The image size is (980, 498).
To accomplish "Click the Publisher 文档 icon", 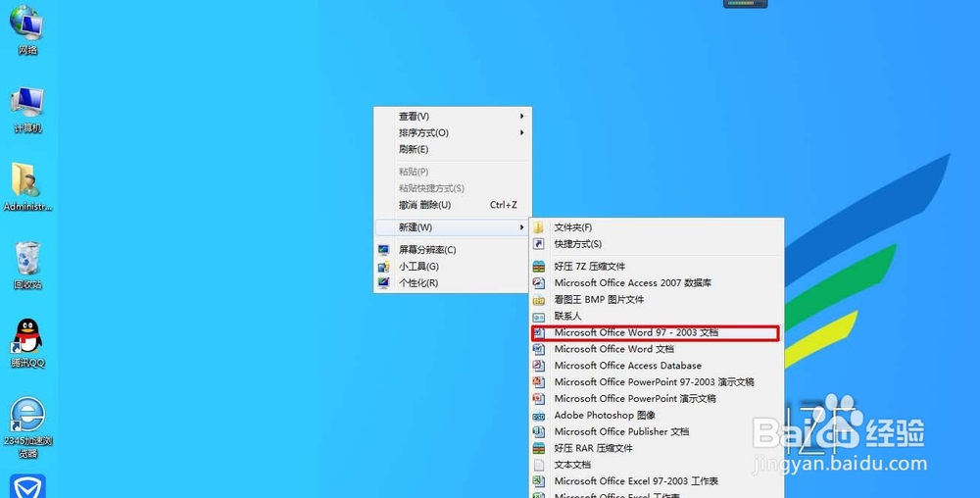I will pyautogui.click(x=538, y=431).
